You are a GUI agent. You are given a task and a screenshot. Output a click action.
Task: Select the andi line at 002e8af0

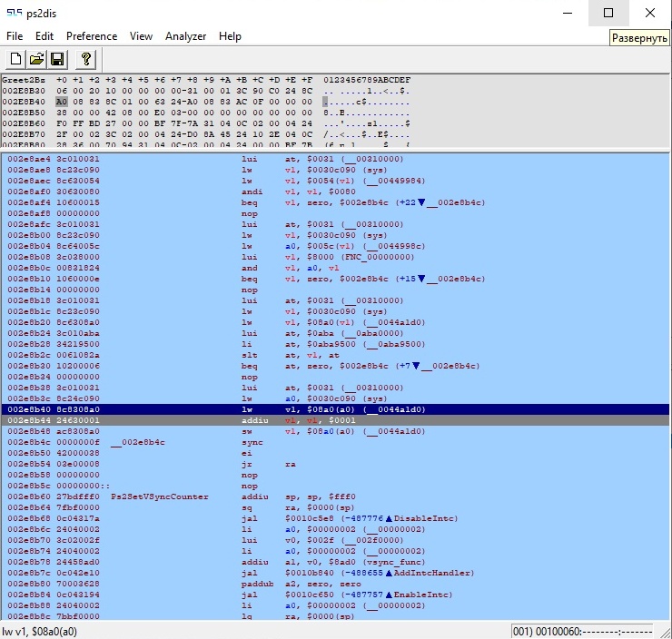[x=335, y=192]
